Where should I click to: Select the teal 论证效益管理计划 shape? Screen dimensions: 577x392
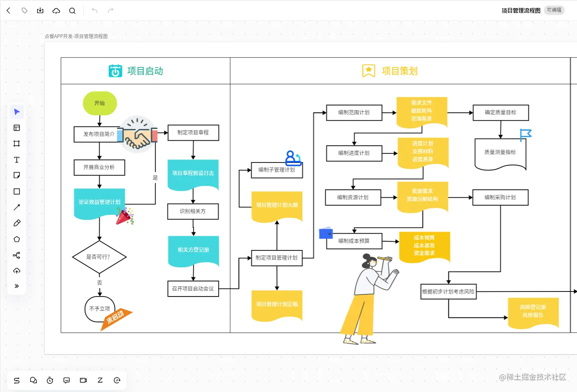pyautogui.click(x=99, y=204)
